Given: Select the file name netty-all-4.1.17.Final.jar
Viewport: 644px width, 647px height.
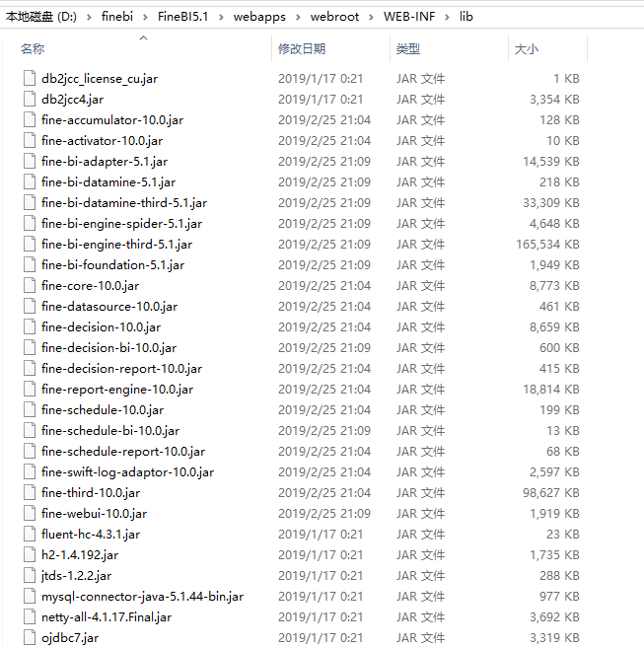Looking at the screenshot, I should 107,616.
